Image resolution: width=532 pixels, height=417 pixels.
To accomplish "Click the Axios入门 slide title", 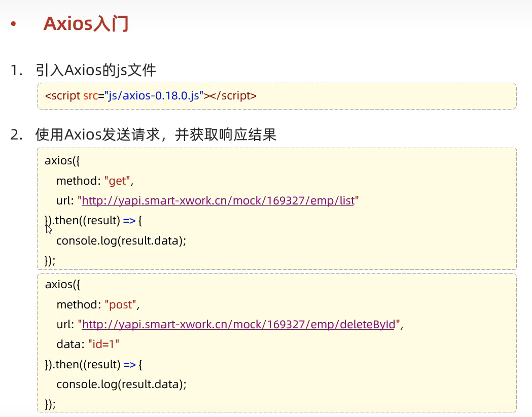I will click(x=86, y=24).
